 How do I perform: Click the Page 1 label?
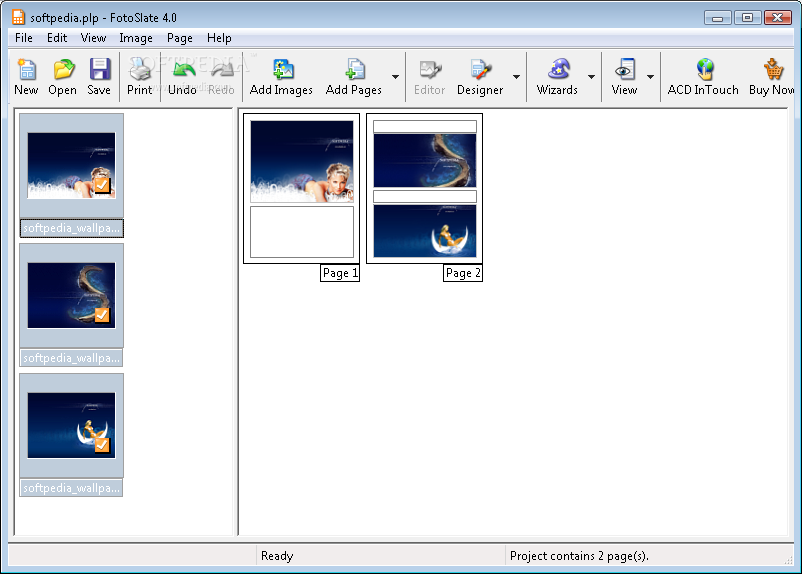tap(340, 273)
